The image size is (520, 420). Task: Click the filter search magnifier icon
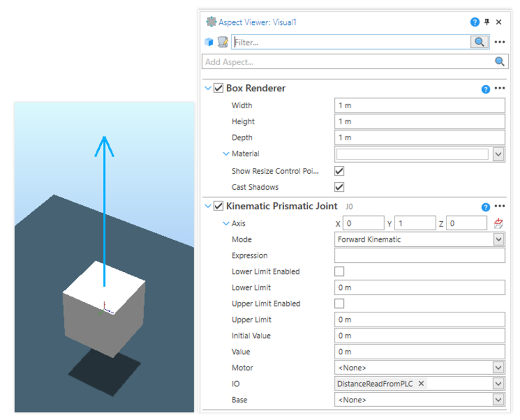pos(479,42)
